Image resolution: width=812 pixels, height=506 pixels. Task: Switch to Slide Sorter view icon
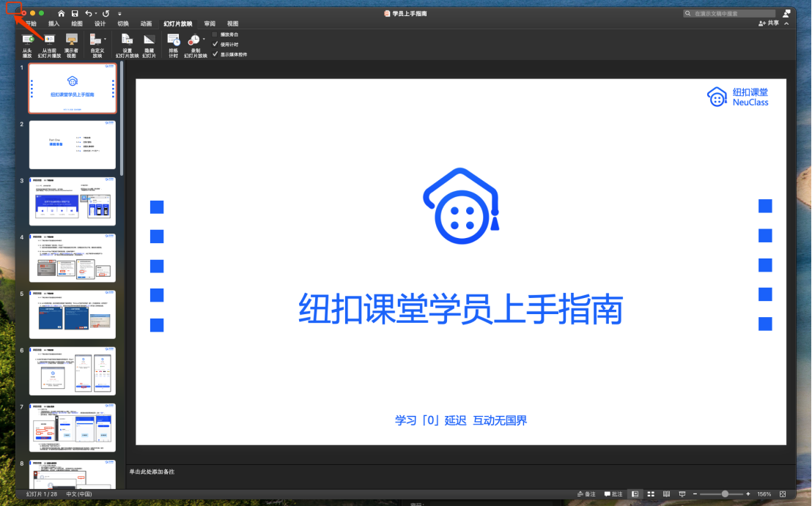[651, 494]
